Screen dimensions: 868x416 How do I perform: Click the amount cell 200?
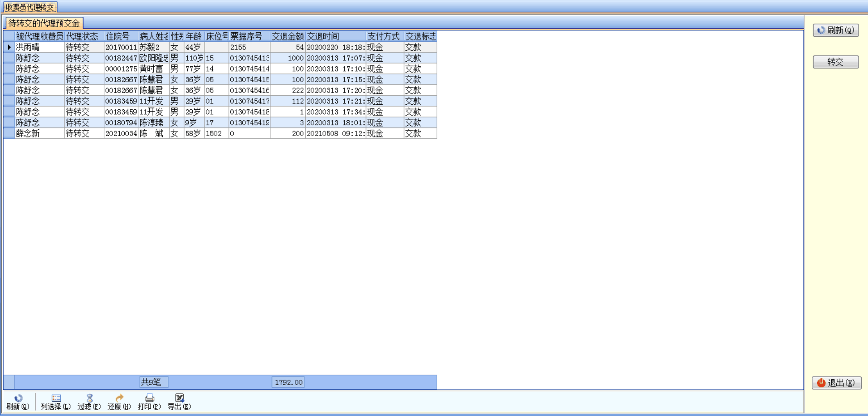tap(288, 133)
